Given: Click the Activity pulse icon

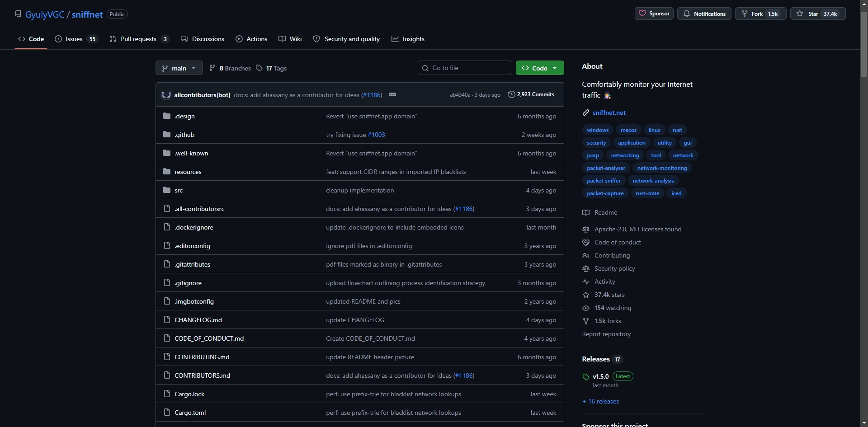Looking at the screenshot, I should [586, 282].
